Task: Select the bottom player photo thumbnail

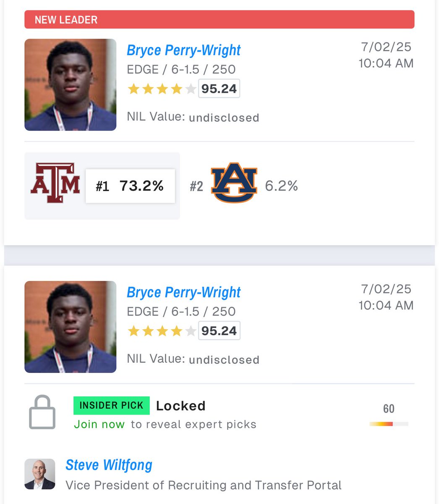Action: [x=71, y=327]
